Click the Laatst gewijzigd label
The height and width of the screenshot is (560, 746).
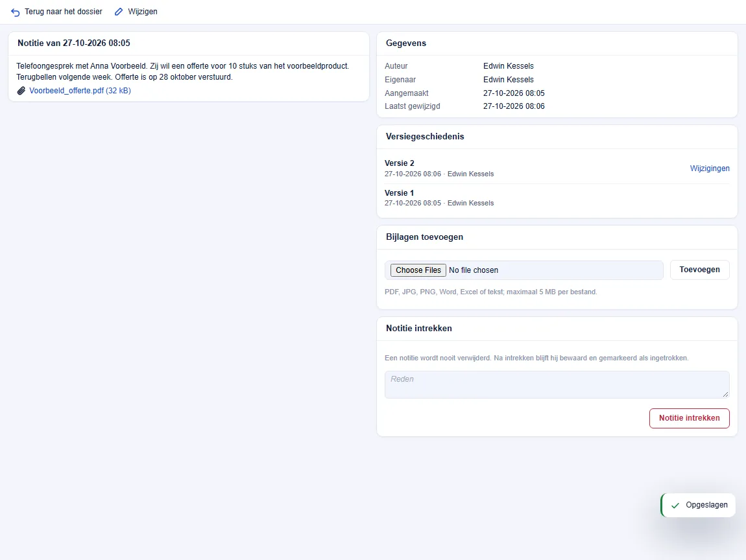(413, 106)
